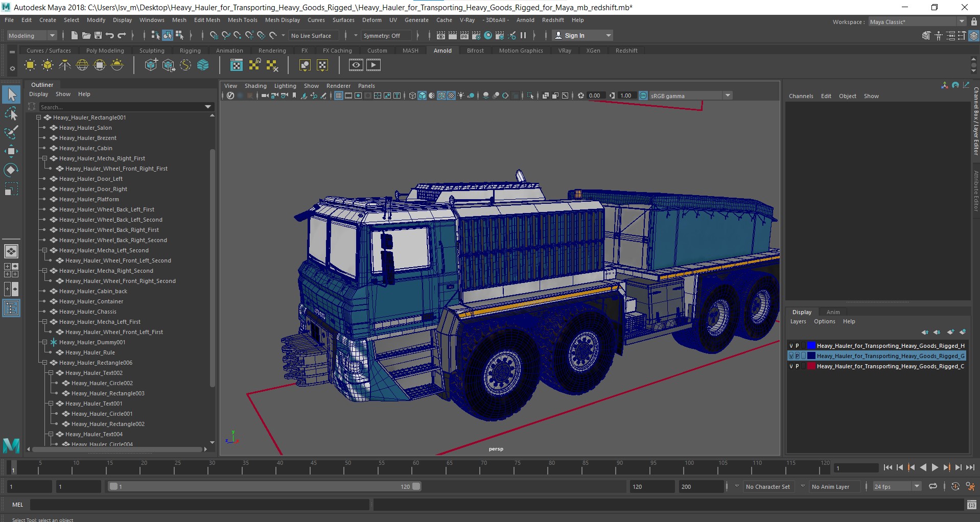
Task: Click Rigged_C layer red color swatch
Action: pos(811,366)
